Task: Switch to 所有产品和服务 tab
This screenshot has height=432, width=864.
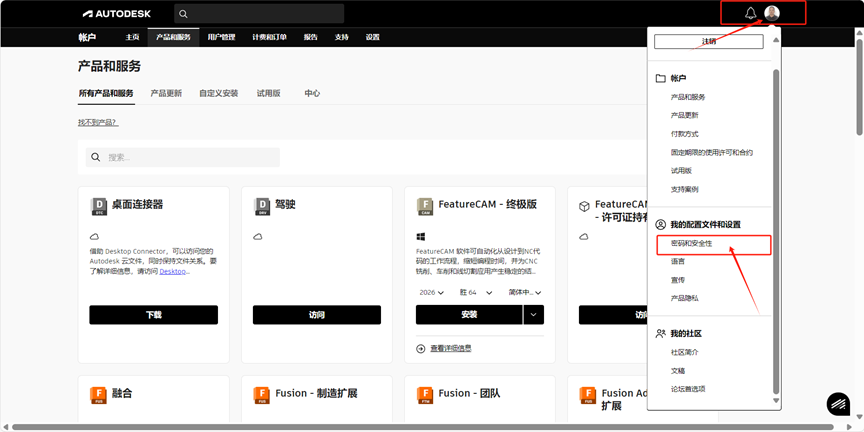Action: pyautogui.click(x=106, y=93)
